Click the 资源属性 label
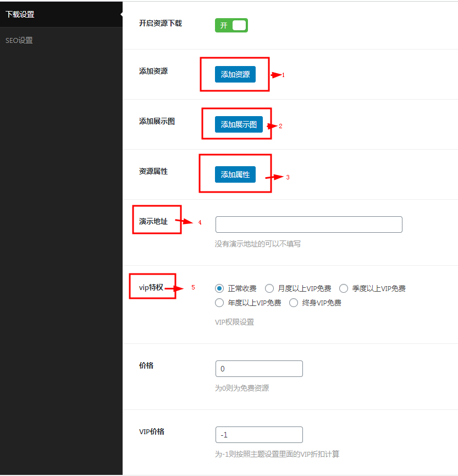This screenshot has height=476, width=458. [x=153, y=171]
